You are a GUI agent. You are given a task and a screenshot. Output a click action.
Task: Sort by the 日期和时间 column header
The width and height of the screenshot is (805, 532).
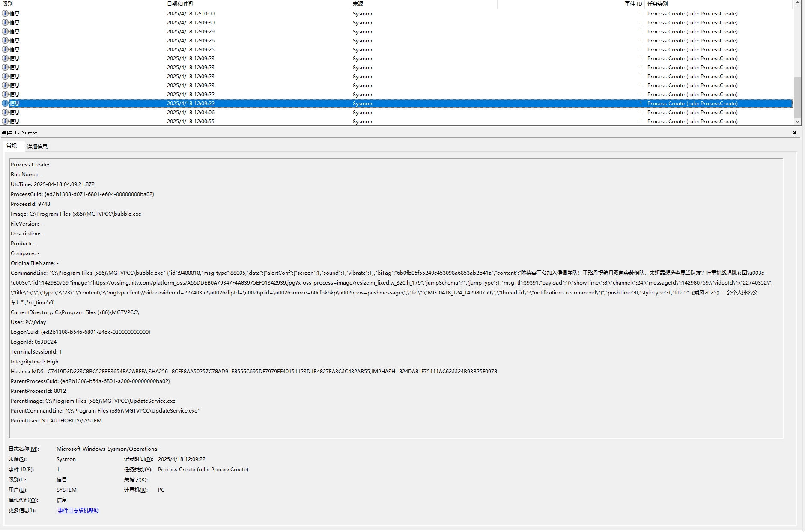pos(180,4)
